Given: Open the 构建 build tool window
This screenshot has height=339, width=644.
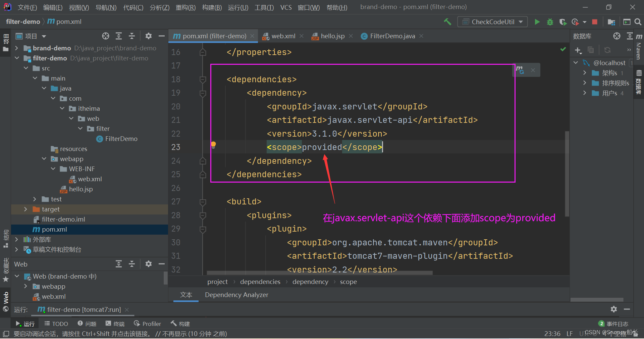Looking at the screenshot, I should [180, 324].
